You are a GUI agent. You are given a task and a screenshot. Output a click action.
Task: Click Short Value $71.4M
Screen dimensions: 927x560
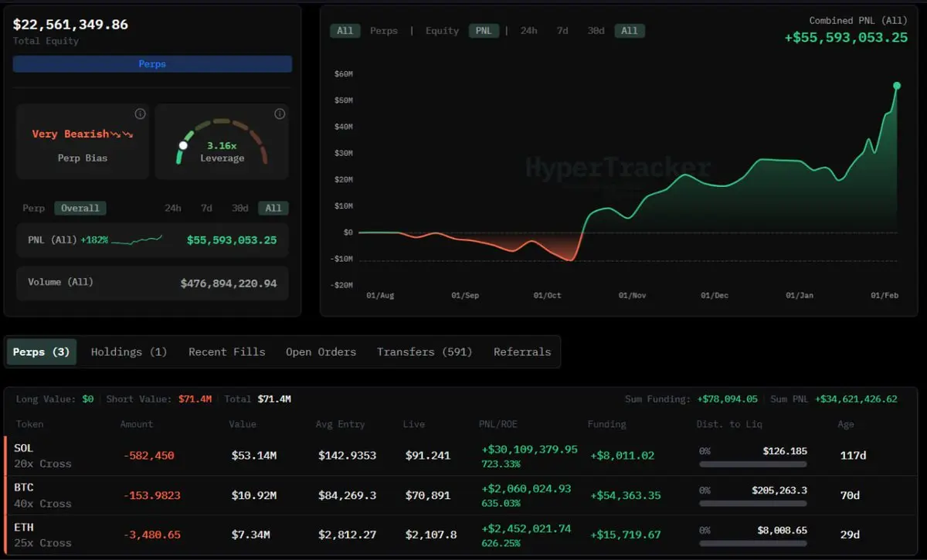[x=195, y=399]
